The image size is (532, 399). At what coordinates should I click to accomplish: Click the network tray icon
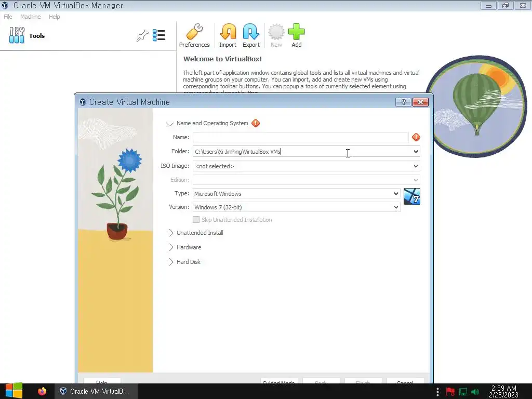tap(463, 392)
